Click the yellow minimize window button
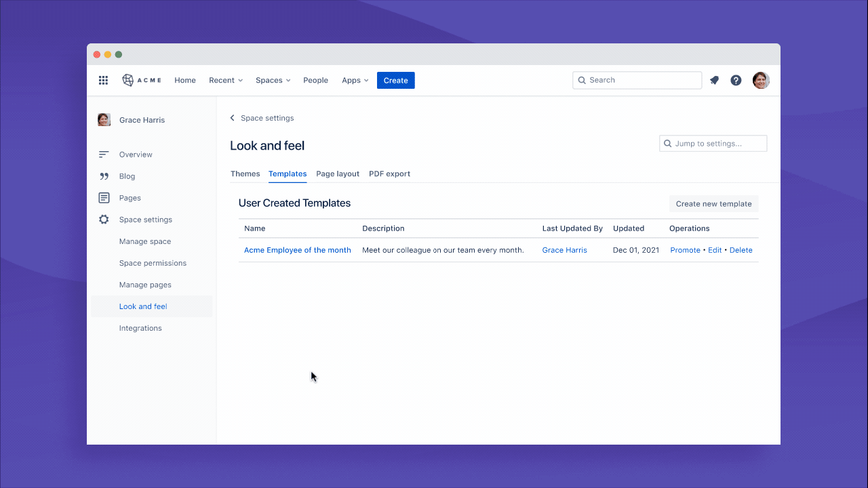The height and width of the screenshot is (488, 868). 107,54
